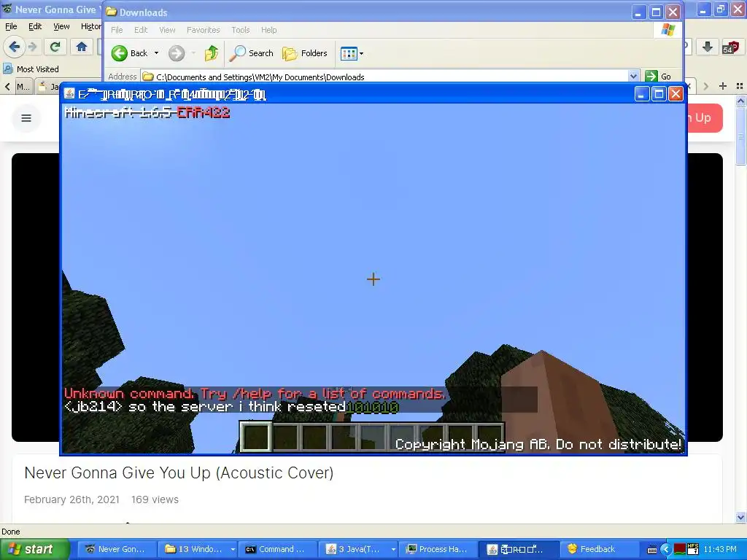Reload the page in the browser
The width and height of the screenshot is (747, 560).
point(55,47)
